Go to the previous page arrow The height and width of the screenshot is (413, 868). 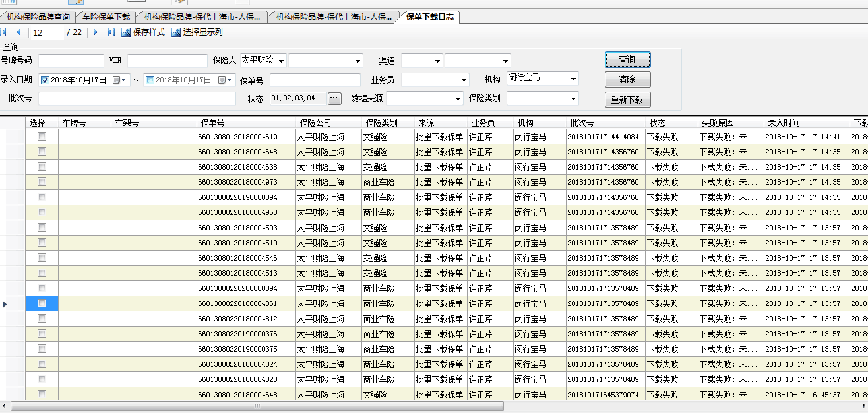click(x=18, y=32)
